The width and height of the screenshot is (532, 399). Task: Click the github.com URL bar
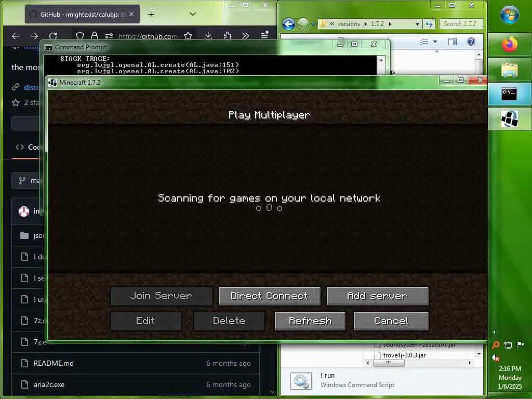tap(148, 36)
